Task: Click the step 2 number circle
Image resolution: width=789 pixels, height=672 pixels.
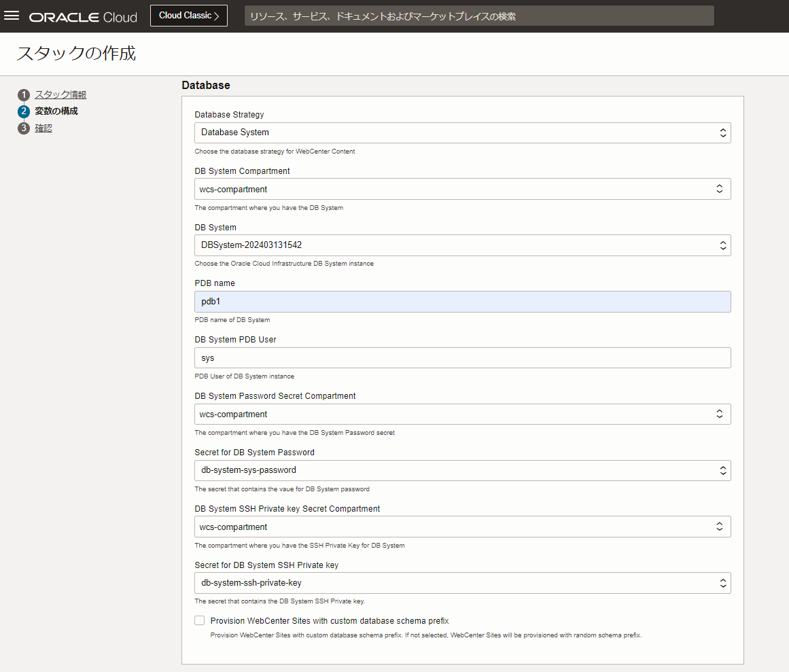Action: [24, 111]
